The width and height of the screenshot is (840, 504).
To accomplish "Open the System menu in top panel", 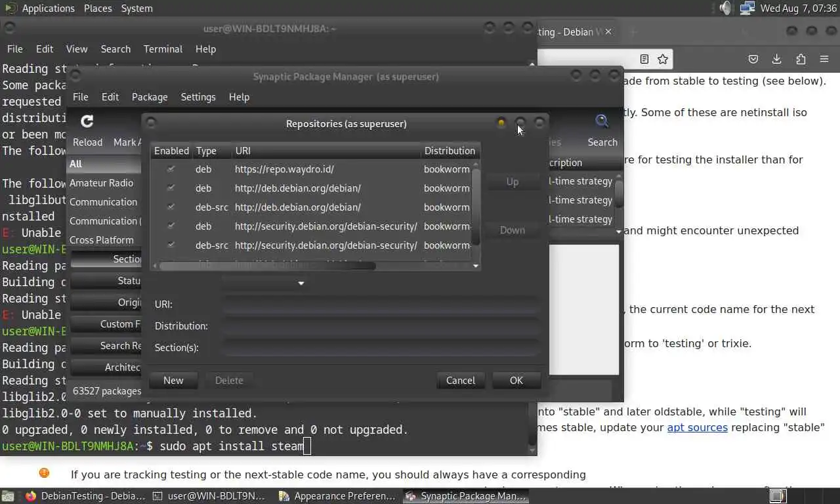I will 136,9.
